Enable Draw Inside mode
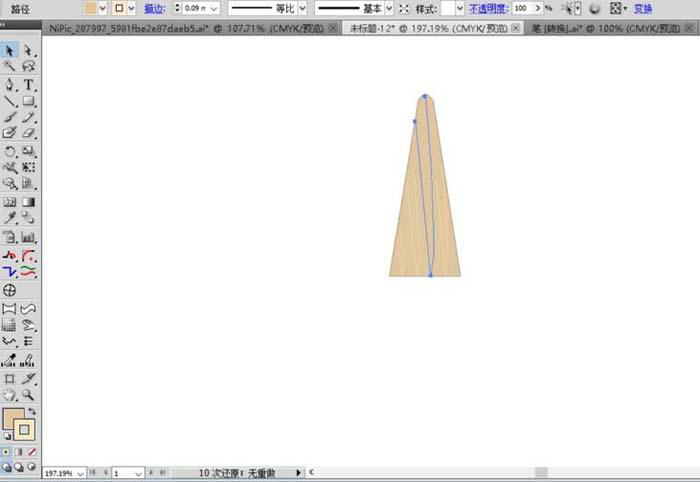This screenshot has width=700, height=482. [32, 467]
